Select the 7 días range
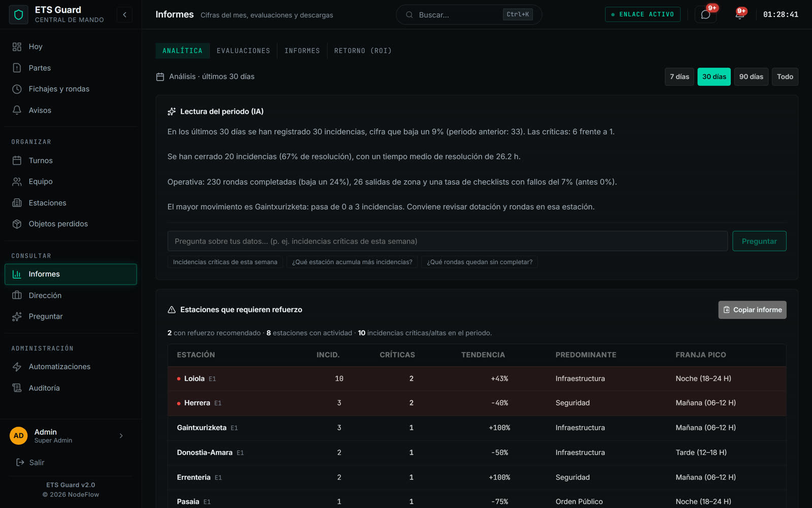The width and height of the screenshot is (812, 508). (680, 77)
